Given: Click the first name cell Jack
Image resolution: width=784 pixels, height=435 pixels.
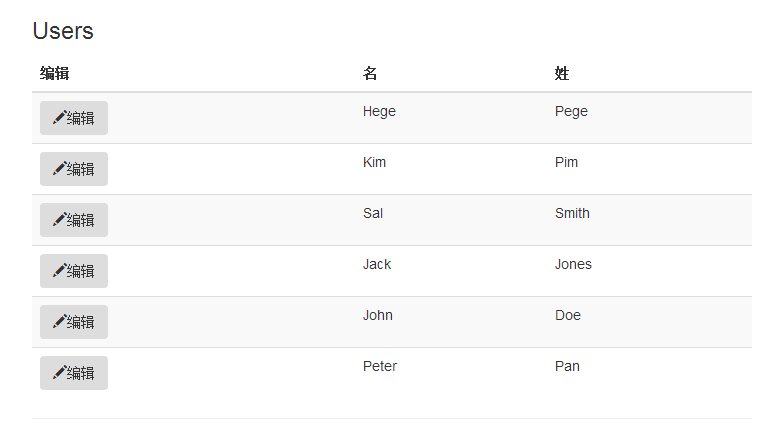Looking at the screenshot, I should [377, 264].
